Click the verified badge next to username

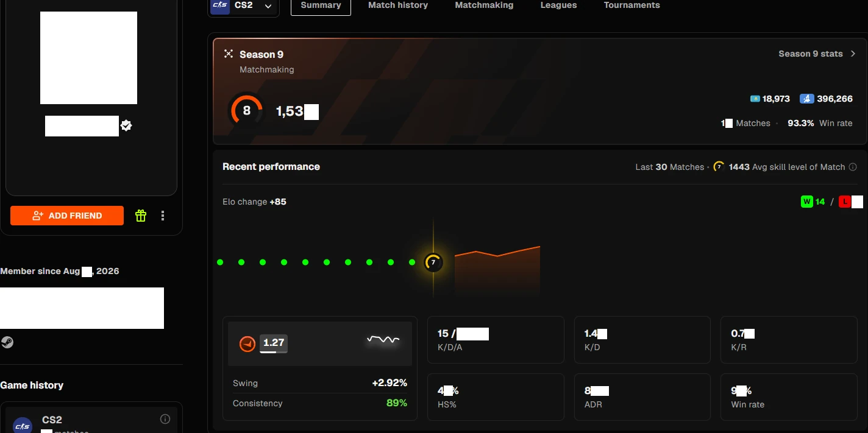click(126, 125)
